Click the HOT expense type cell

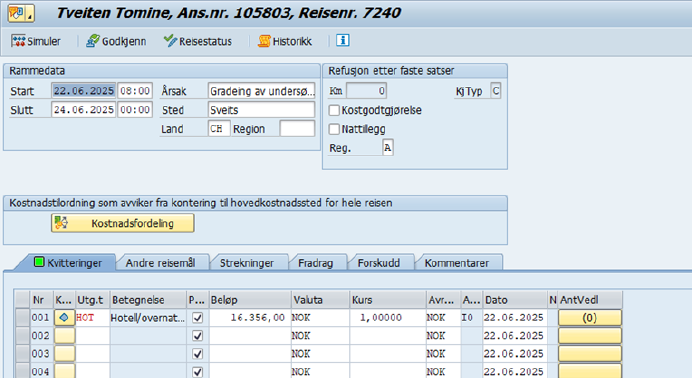click(x=92, y=318)
